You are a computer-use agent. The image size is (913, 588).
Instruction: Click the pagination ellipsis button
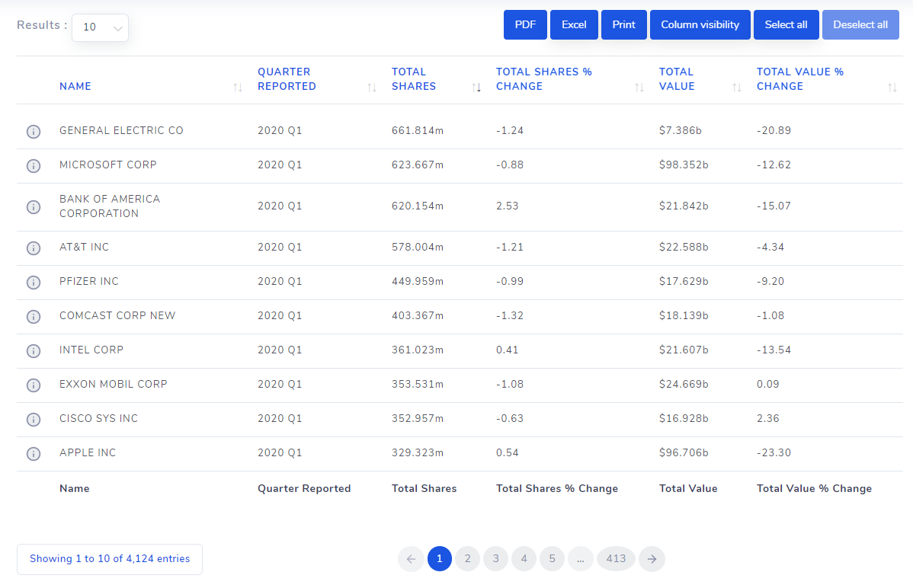coord(581,559)
